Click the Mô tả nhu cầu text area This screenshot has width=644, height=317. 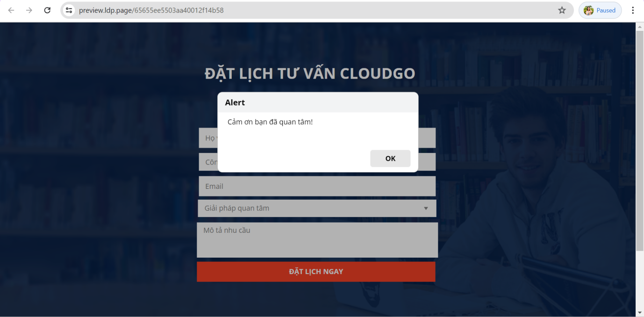coord(317,240)
